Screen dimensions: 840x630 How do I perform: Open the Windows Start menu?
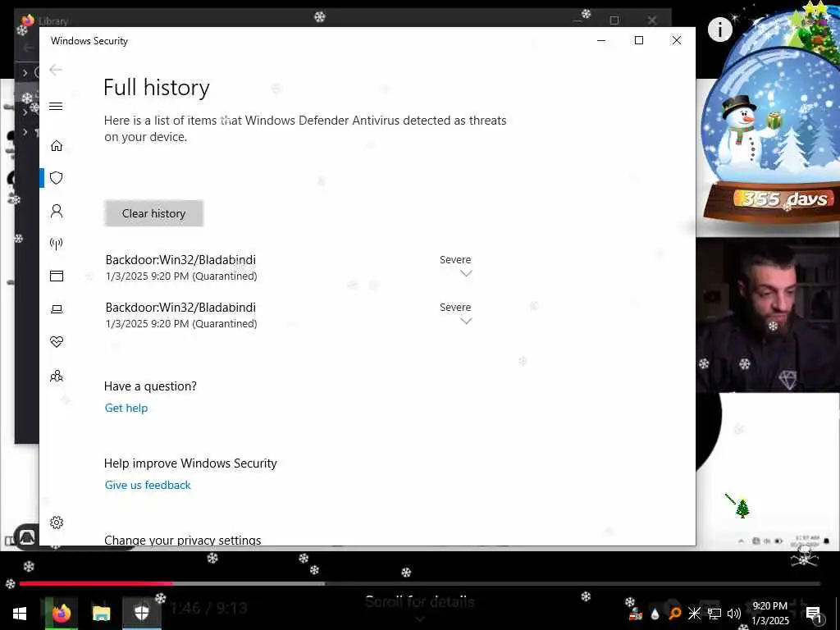pos(20,613)
